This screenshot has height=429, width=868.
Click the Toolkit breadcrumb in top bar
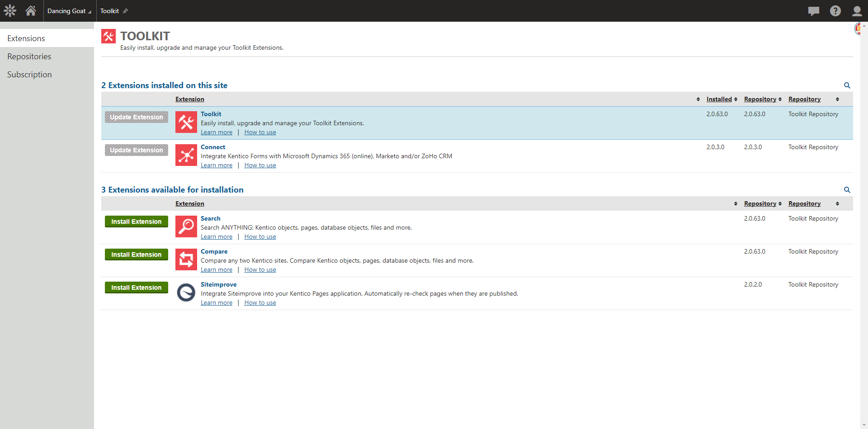tap(109, 11)
